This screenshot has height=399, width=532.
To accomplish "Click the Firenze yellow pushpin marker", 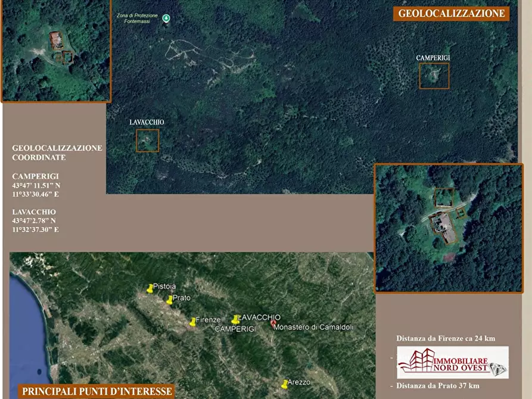I will 192,322.
